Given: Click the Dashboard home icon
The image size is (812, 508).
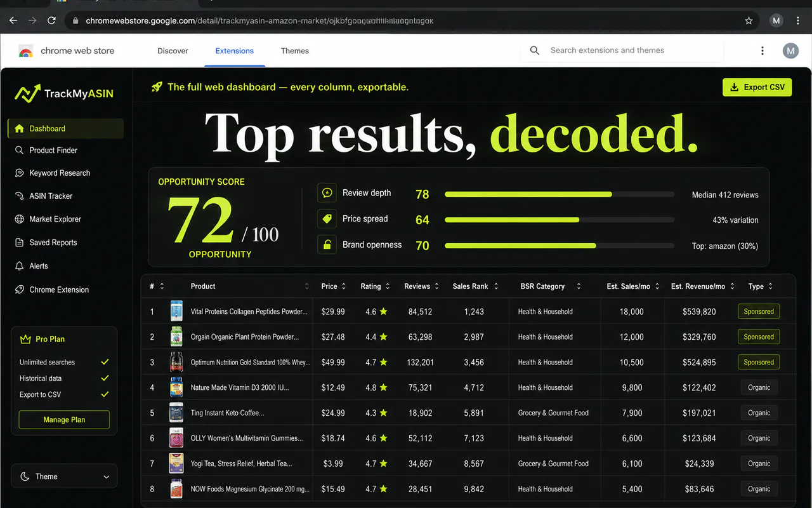Looking at the screenshot, I should (19, 128).
